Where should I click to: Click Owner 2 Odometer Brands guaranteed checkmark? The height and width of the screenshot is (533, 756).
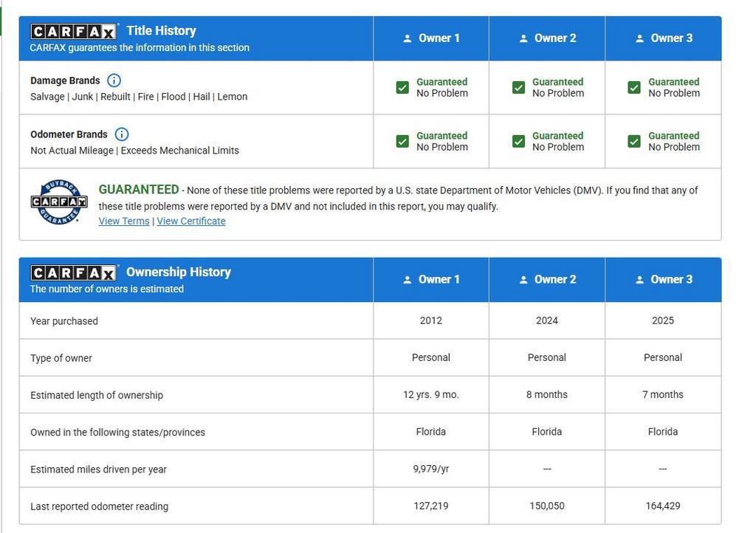tap(518, 142)
